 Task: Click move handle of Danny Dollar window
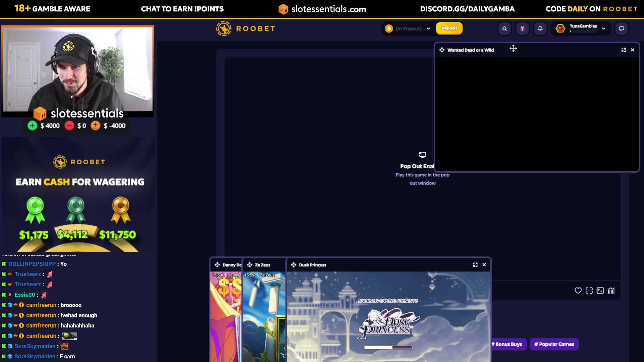pyautogui.click(x=217, y=265)
